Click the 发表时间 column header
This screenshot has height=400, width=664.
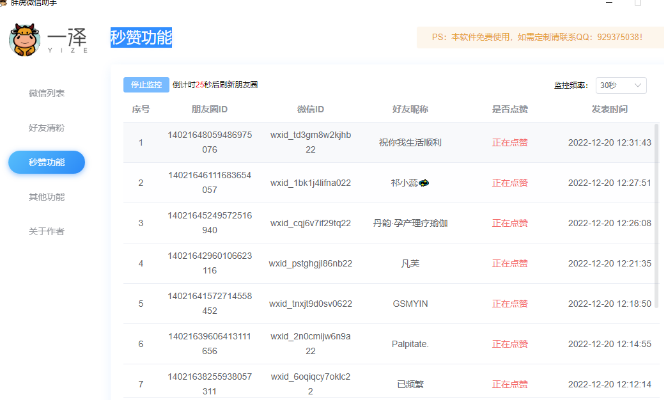[609, 109]
